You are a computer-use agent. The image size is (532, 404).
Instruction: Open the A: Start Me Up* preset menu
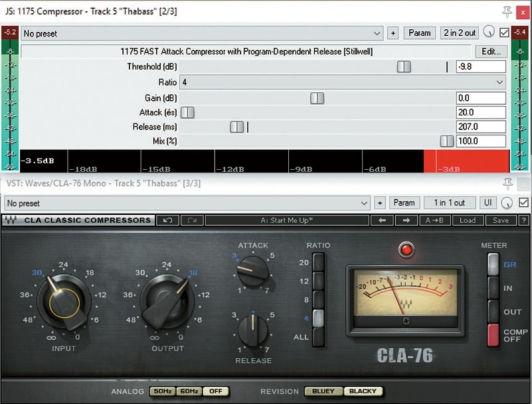click(287, 220)
